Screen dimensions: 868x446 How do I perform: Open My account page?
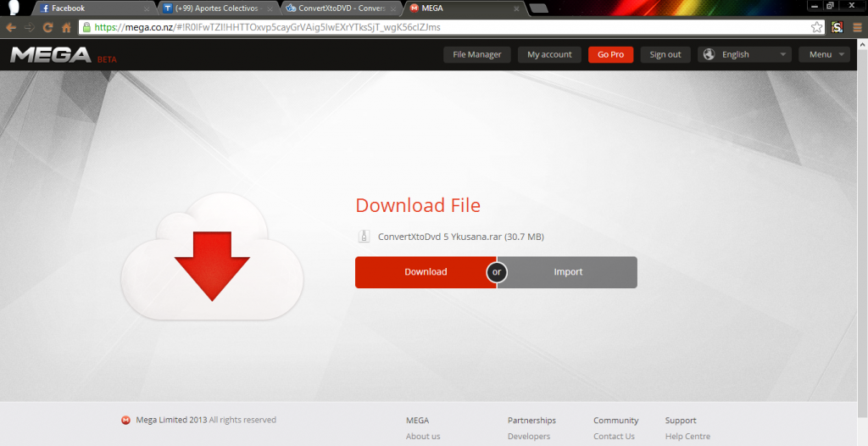(x=549, y=54)
